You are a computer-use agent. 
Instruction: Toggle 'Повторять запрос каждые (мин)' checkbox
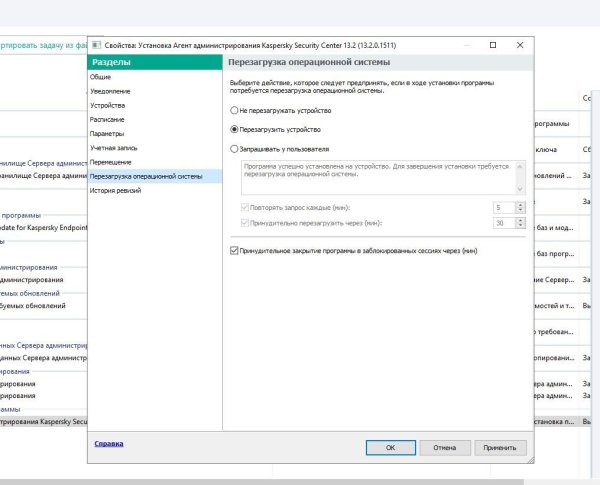pyautogui.click(x=245, y=207)
